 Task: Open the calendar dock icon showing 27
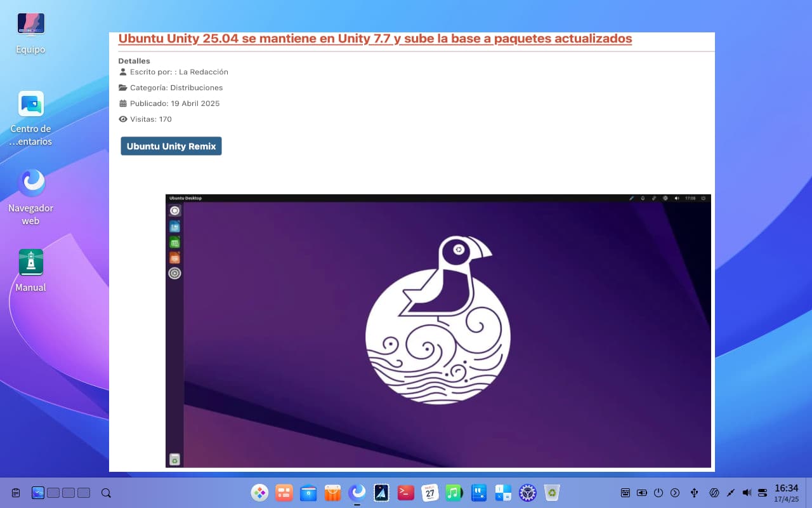tap(430, 493)
